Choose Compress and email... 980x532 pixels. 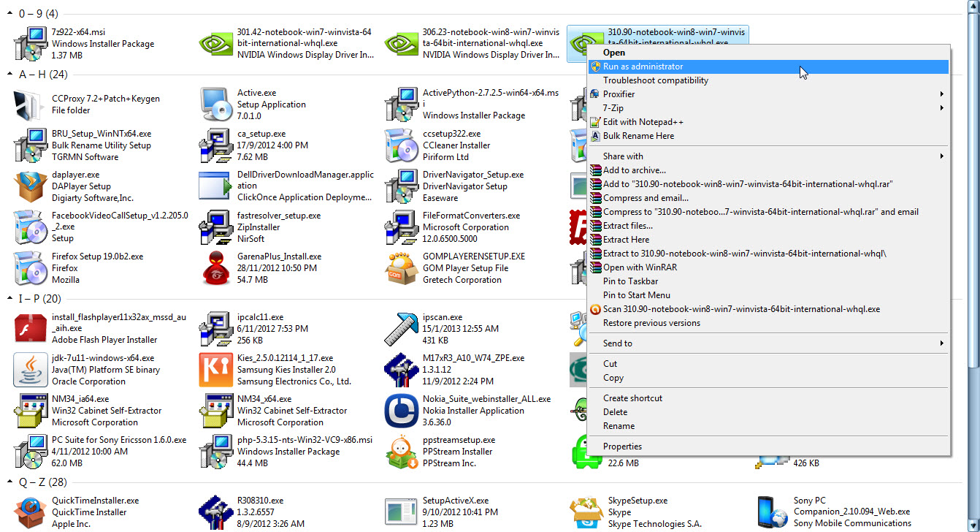(769, 198)
